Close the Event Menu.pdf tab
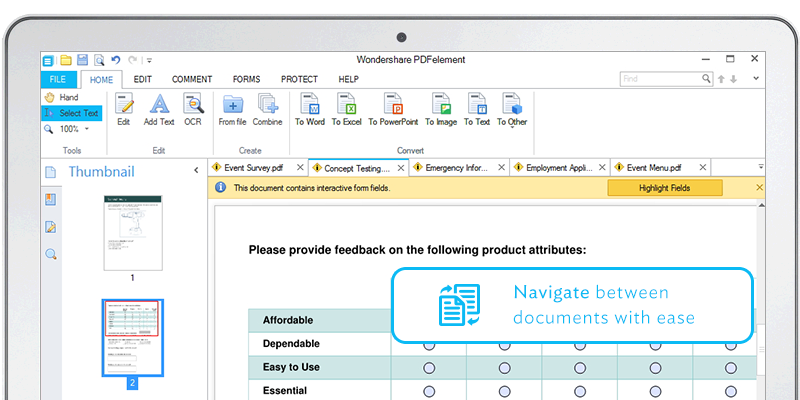The width and height of the screenshot is (800, 400). [703, 167]
